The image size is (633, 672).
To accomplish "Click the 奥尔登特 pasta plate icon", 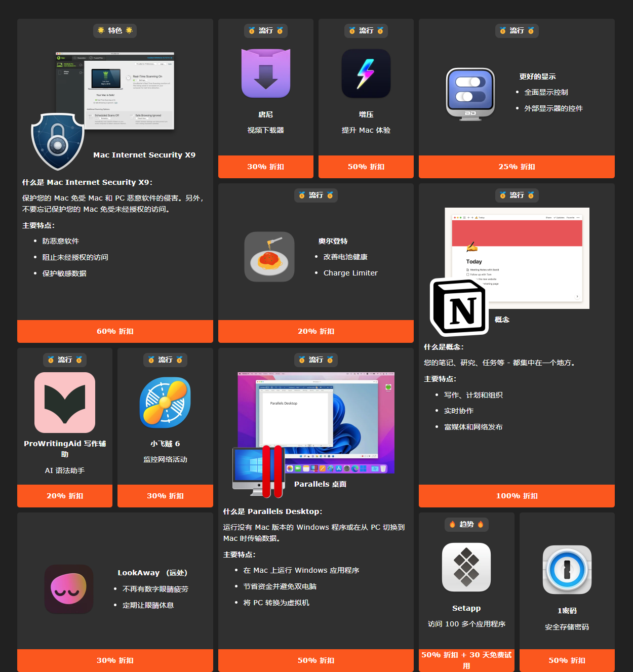I will click(269, 257).
